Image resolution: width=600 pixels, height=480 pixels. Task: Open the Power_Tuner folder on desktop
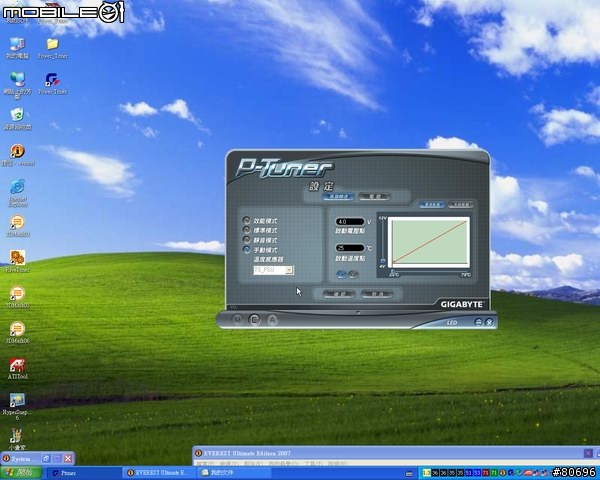pos(52,48)
